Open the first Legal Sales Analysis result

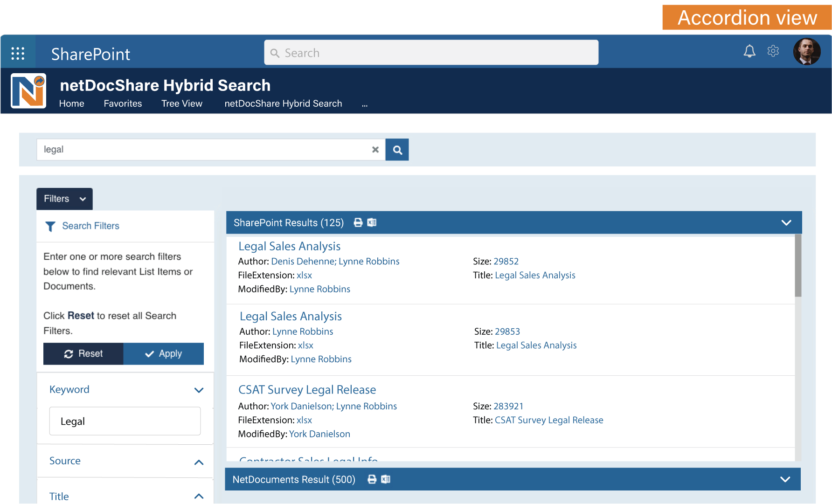coord(290,246)
